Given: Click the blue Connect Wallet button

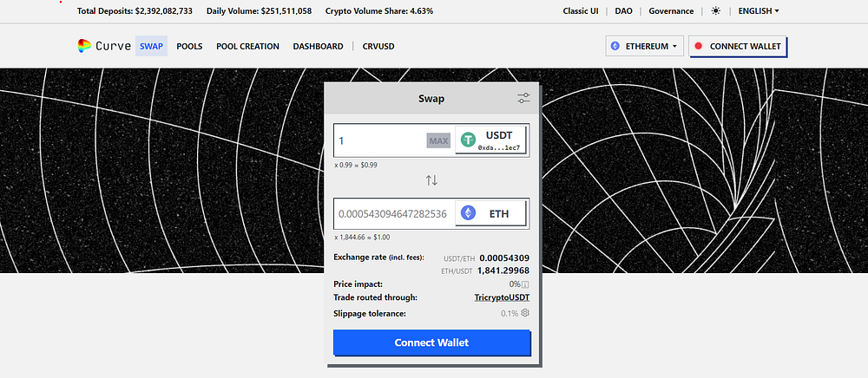Looking at the screenshot, I should (x=431, y=342).
